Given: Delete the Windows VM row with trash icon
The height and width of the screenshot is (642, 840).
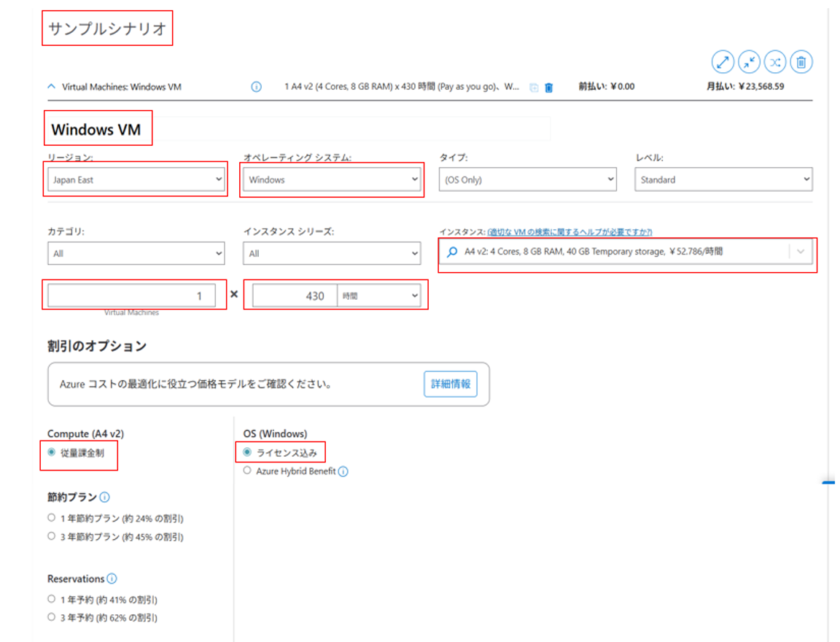Looking at the screenshot, I should (x=549, y=88).
